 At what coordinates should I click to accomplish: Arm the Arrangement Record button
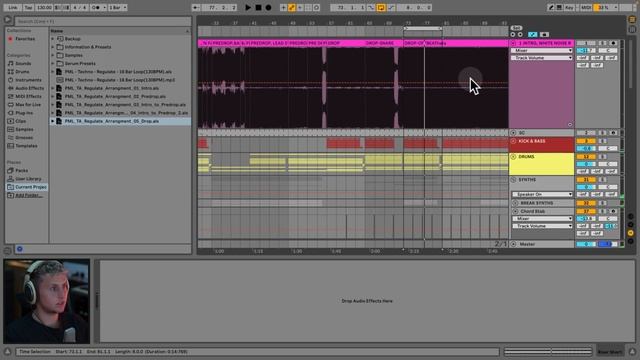tap(268, 7)
